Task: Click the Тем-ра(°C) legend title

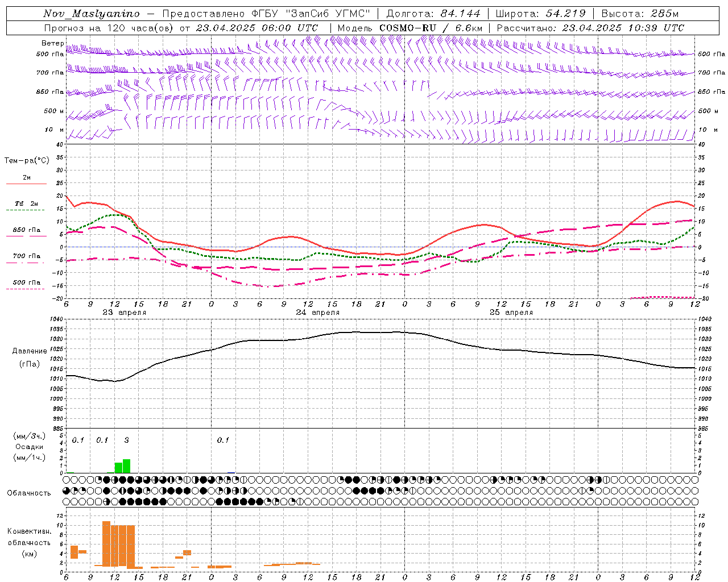Action: pyautogui.click(x=27, y=161)
